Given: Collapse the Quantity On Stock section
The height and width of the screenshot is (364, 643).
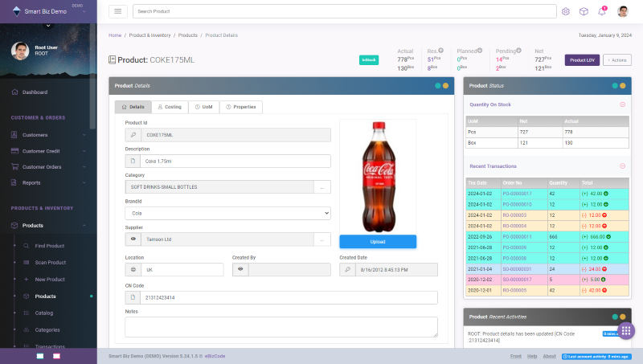Looking at the screenshot, I should click(622, 104).
